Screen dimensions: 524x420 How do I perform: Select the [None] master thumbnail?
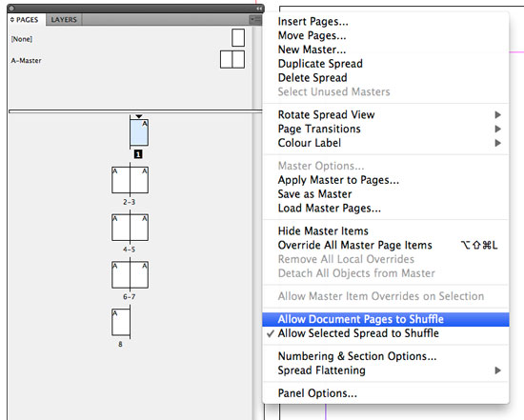(238, 37)
